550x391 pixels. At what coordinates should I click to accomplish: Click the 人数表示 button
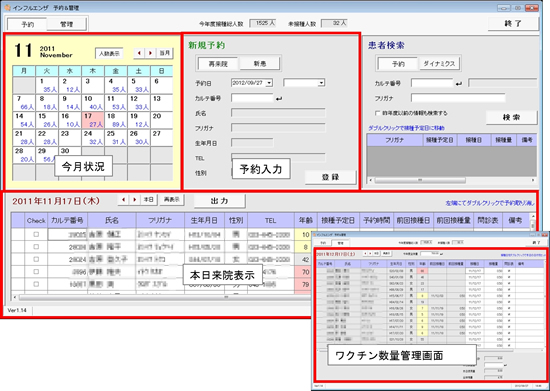109,53
